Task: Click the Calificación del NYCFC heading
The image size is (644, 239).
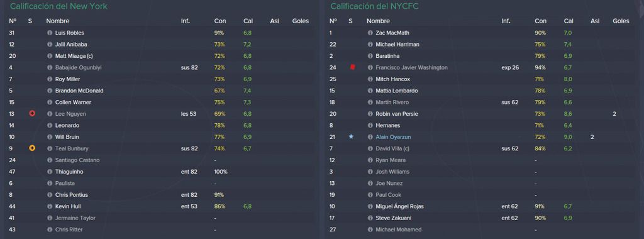Action: [x=375, y=6]
